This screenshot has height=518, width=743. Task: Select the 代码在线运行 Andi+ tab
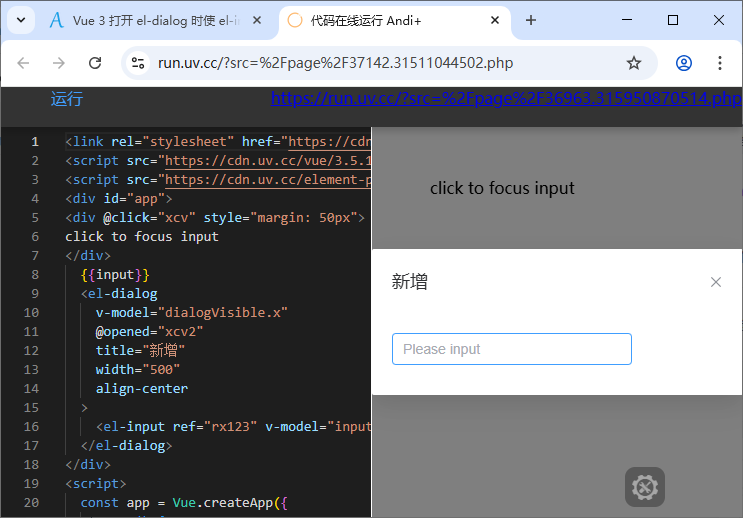(365, 20)
